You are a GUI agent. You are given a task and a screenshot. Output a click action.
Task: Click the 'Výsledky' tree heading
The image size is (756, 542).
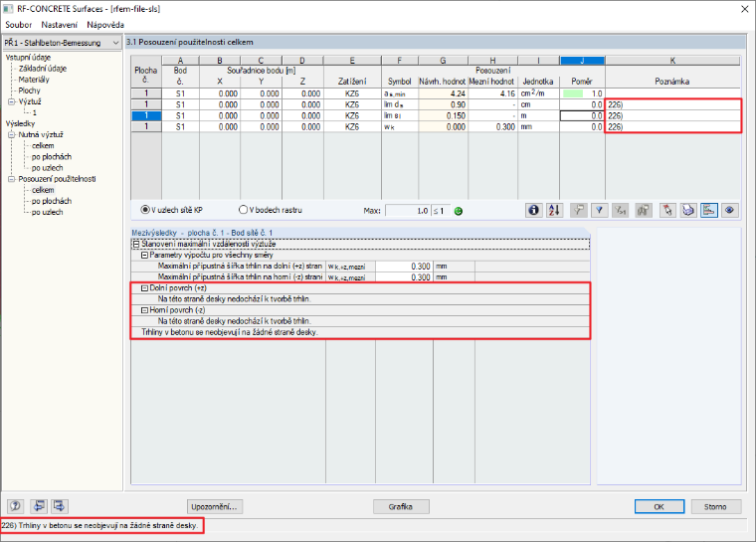pos(20,123)
